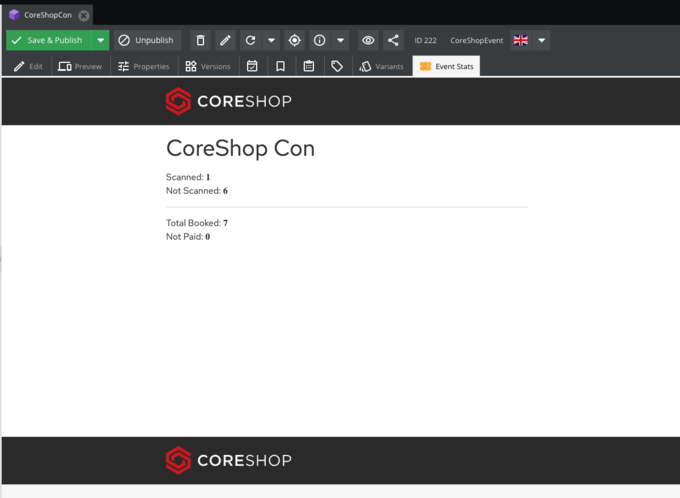The width and height of the screenshot is (680, 498).
Task: Click the trash delete icon
Action: (x=200, y=40)
